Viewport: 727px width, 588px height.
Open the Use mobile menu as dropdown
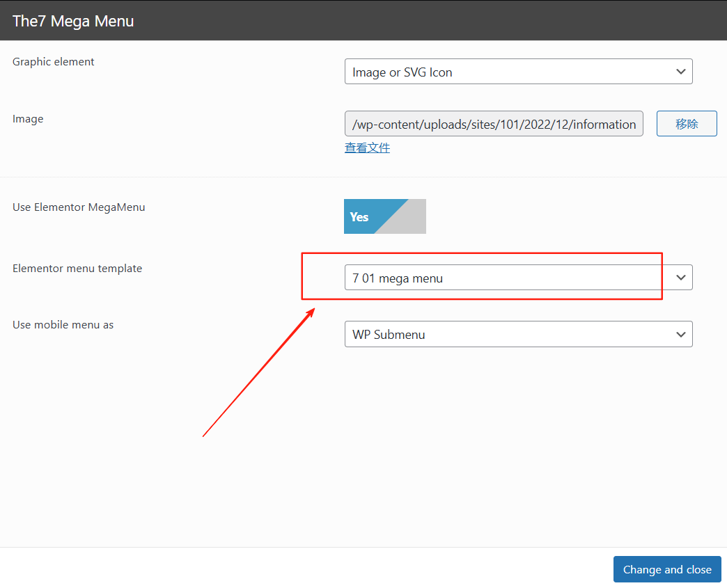(x=518, y=334)
